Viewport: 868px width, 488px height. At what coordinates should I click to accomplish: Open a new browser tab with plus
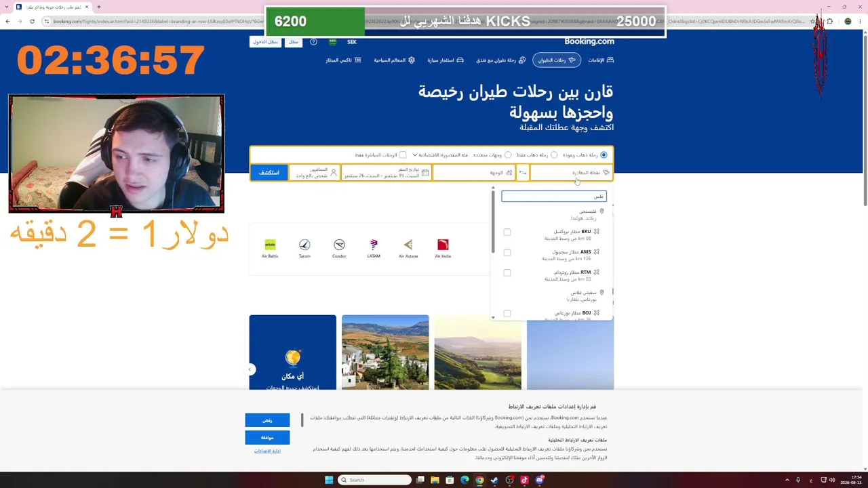click(x=98, y=7)
